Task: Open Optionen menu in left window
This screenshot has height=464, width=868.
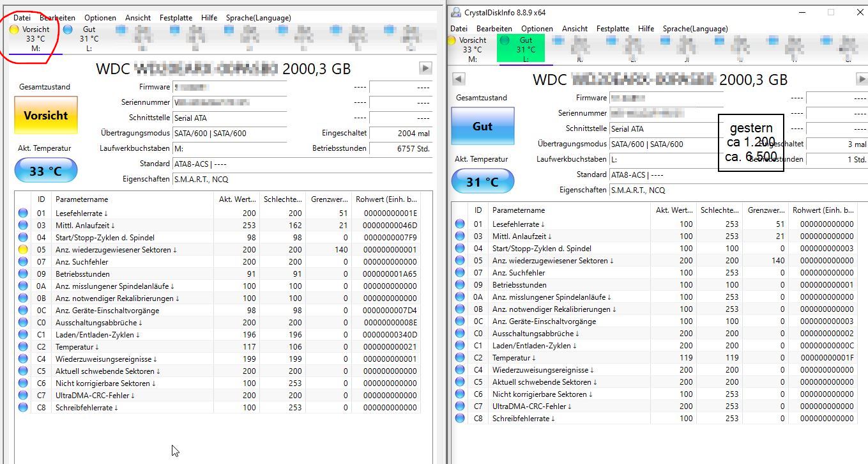Action: [x=100, y=18]
